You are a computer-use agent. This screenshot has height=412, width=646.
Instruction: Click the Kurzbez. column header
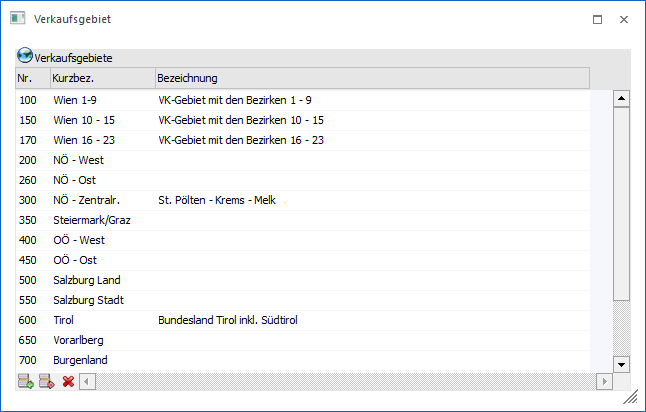(101, 78)
